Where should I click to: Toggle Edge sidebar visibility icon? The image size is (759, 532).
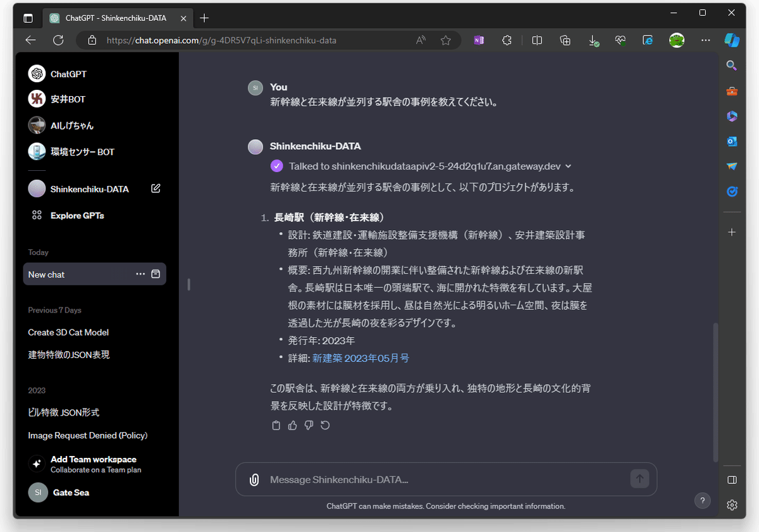[x=732, y=480]
